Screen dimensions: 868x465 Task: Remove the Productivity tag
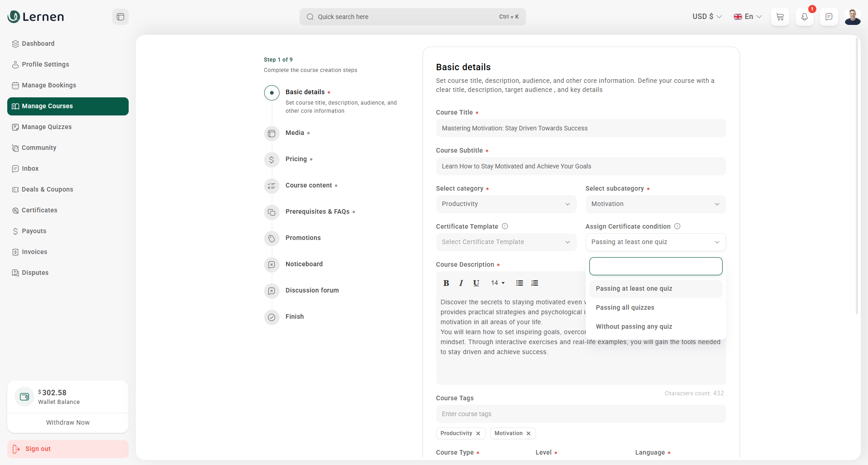(478, 433)
